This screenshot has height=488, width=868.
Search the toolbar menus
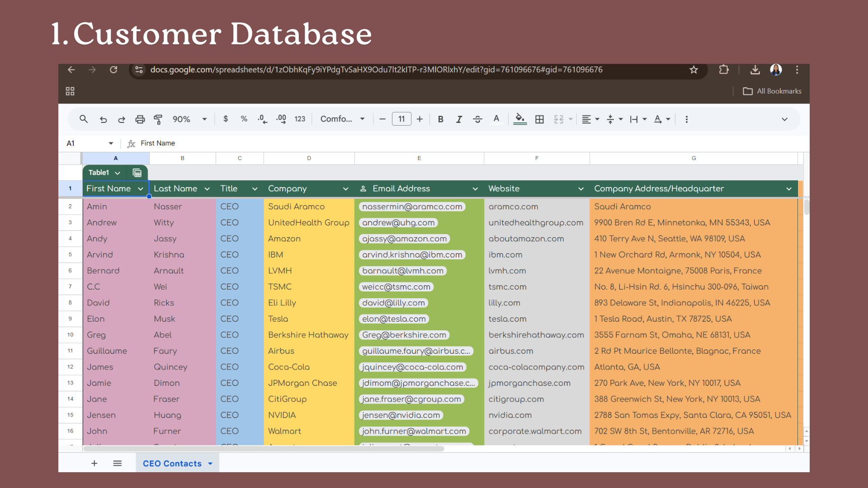84,119
